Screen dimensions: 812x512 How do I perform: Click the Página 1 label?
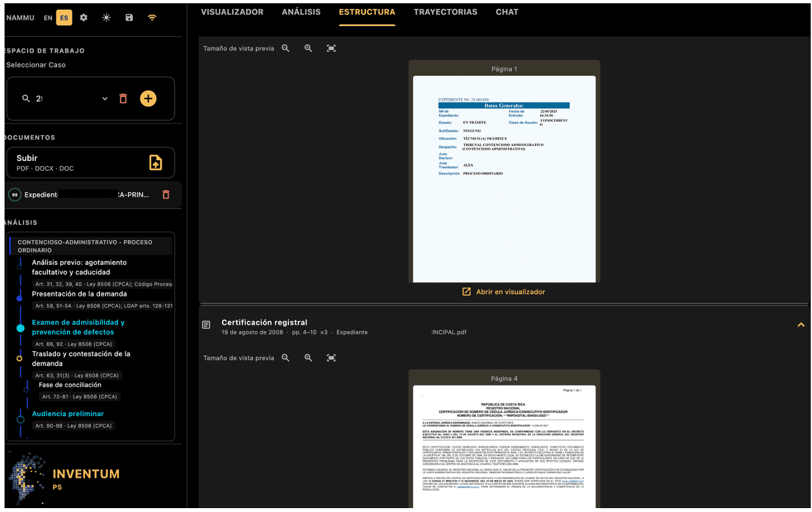504,69
